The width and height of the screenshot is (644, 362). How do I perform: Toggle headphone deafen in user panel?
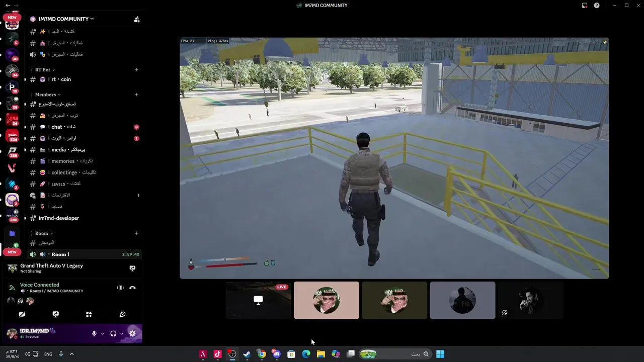tap(113, 333)
